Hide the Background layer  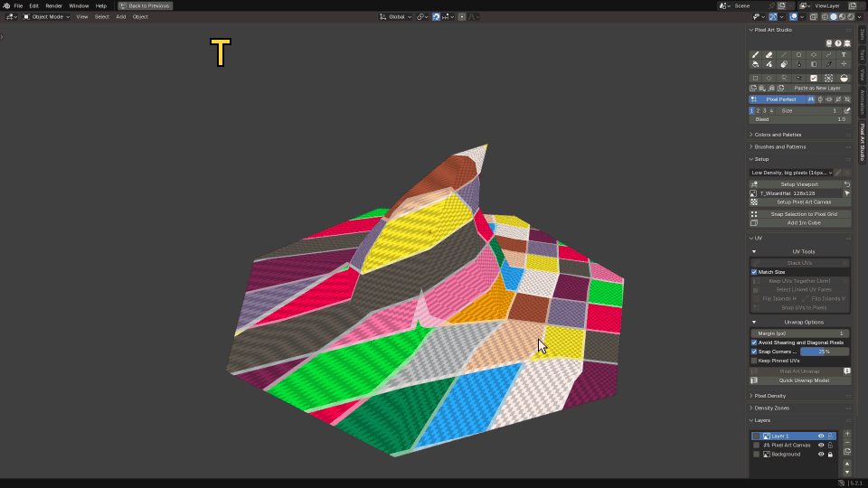point(821,455)
